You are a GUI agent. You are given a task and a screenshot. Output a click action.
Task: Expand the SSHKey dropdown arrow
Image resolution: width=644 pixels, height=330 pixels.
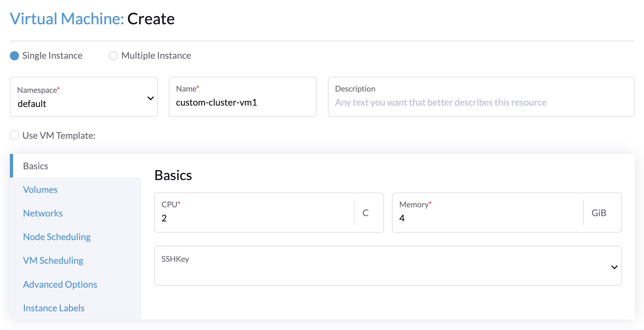(x=614, y=267)
